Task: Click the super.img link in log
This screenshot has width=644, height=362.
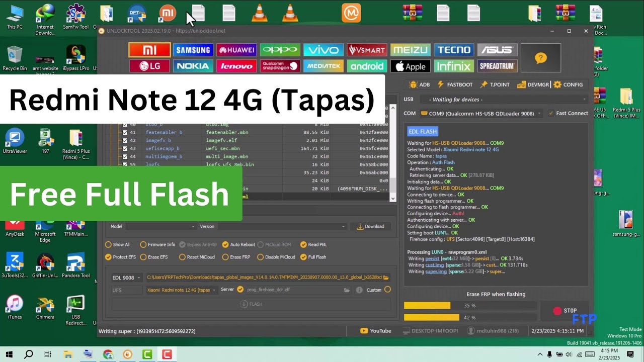Action: click(436, 271)
